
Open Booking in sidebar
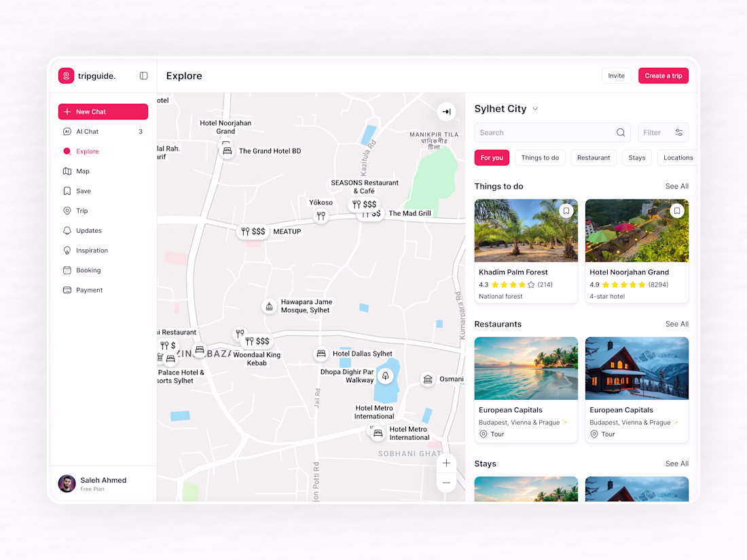(103, 270)
